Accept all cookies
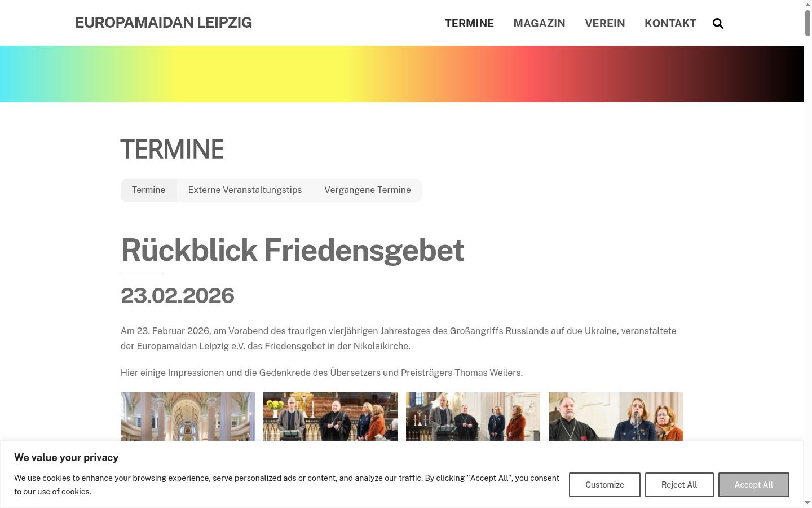 [x=754, y=485]
